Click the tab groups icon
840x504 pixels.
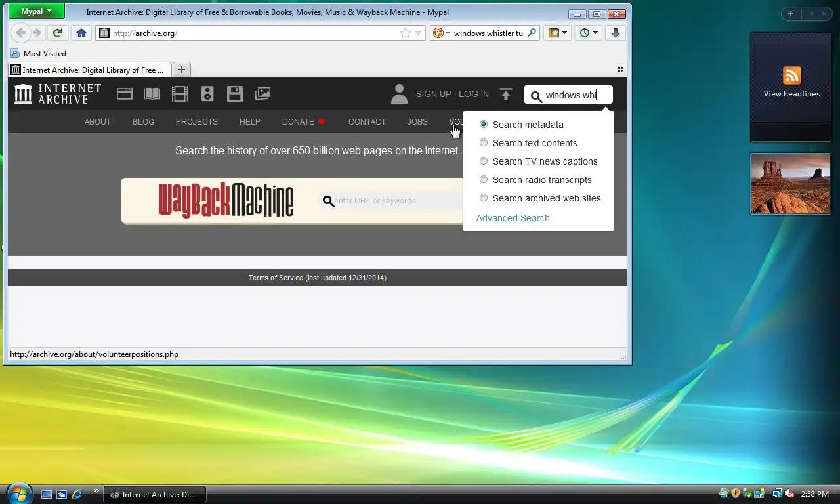[620, 70]
